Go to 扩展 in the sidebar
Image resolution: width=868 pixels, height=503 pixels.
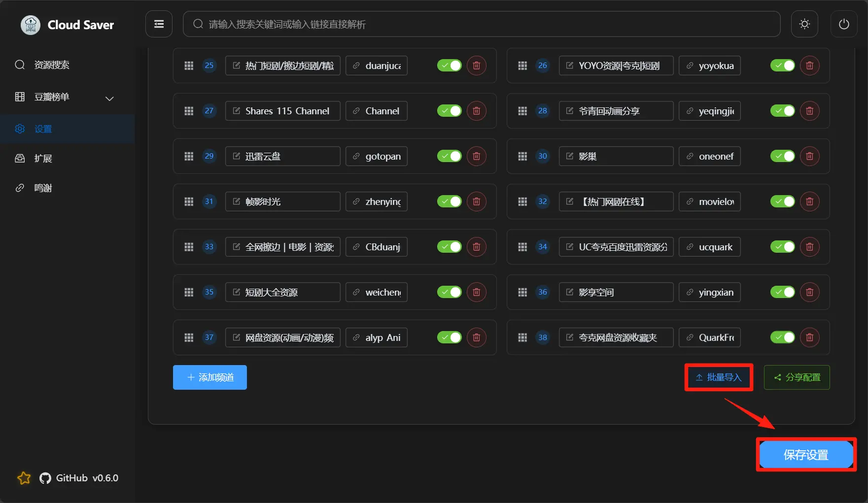(x=43, y=159)
